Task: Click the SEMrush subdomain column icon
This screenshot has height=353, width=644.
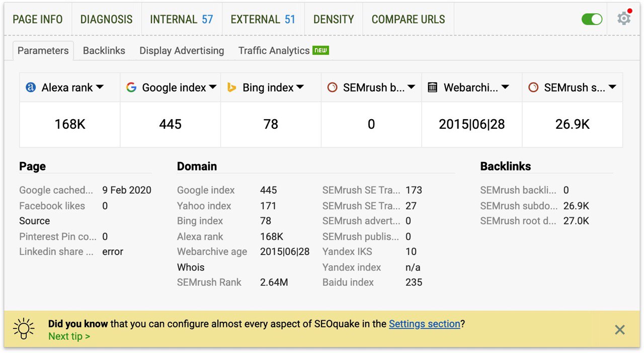Action: (x=533, y=87)
